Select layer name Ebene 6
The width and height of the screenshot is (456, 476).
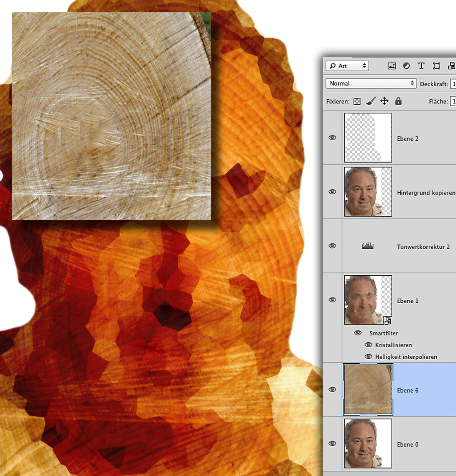[x=408, y=390]
